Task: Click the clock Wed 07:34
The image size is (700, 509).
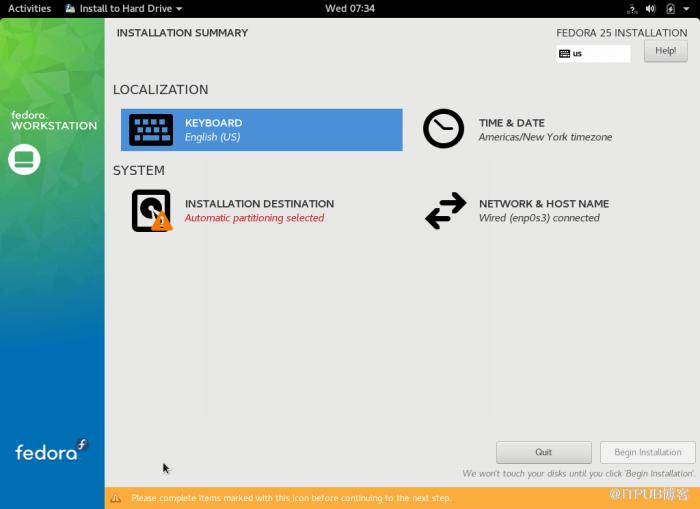Action: point(350,8)
